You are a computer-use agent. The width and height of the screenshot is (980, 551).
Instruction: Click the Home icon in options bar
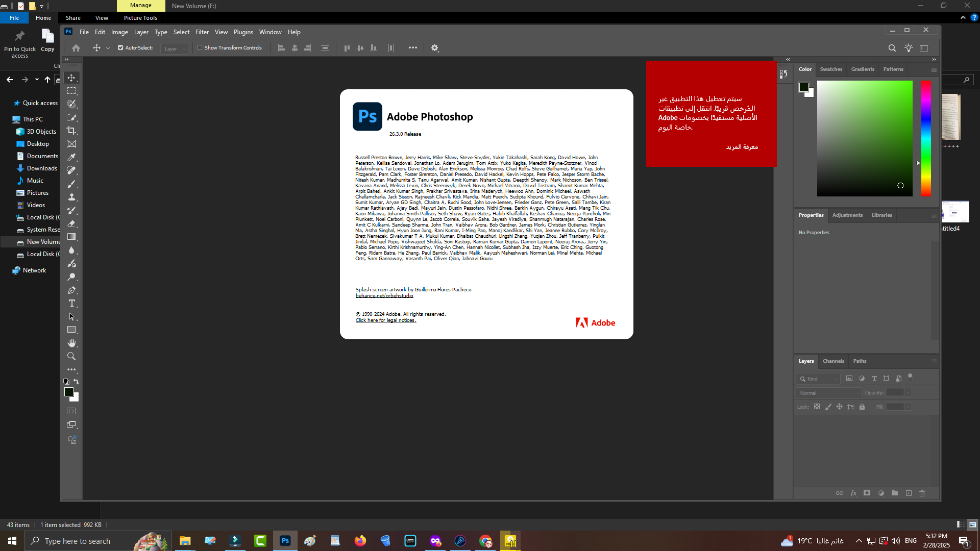click(76, 48)
